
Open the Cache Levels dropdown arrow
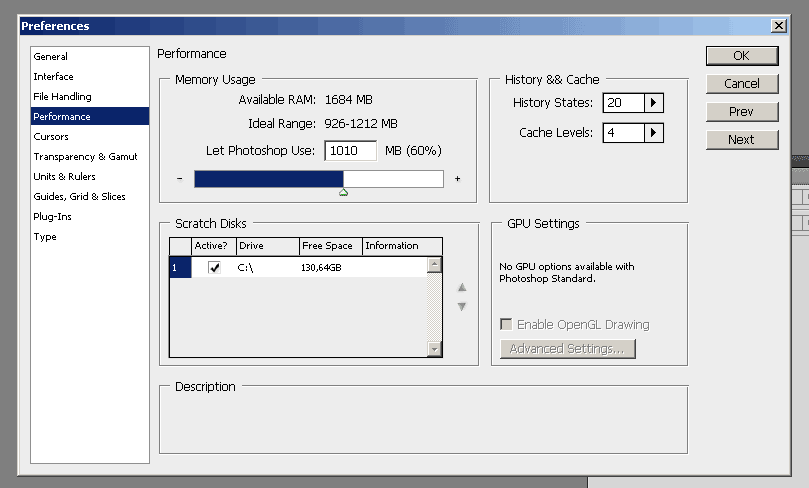point(654,133)
